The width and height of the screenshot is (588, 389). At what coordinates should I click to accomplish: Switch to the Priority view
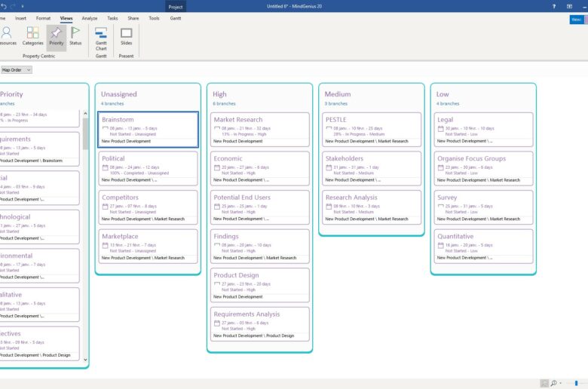[57, 36]
